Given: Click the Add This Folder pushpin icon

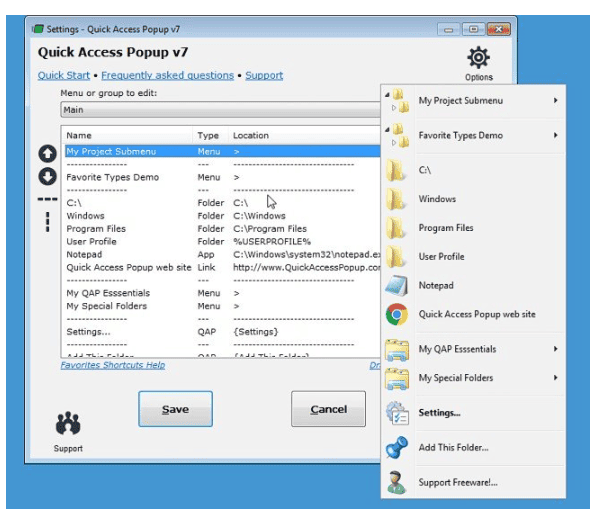Looking at the screenshot, I should [397, 447].
